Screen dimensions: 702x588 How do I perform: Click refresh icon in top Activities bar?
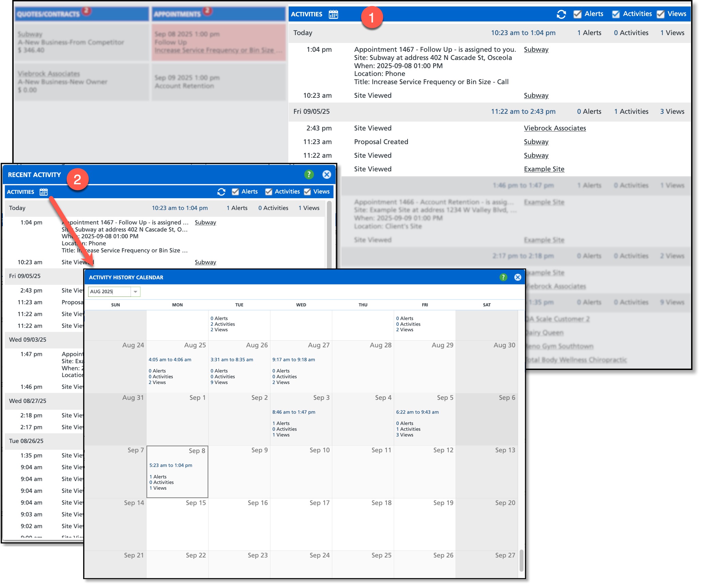coord(561,14)
